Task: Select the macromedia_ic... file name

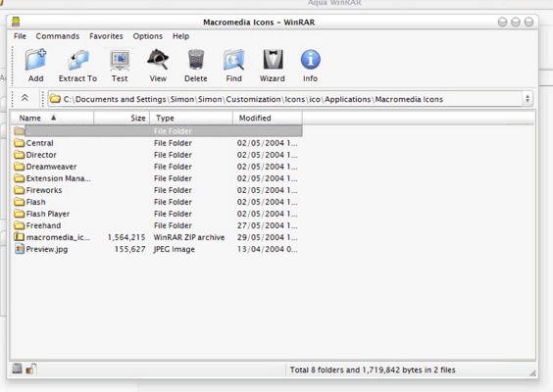Action: pyautogui.click(x=58, y=237)
